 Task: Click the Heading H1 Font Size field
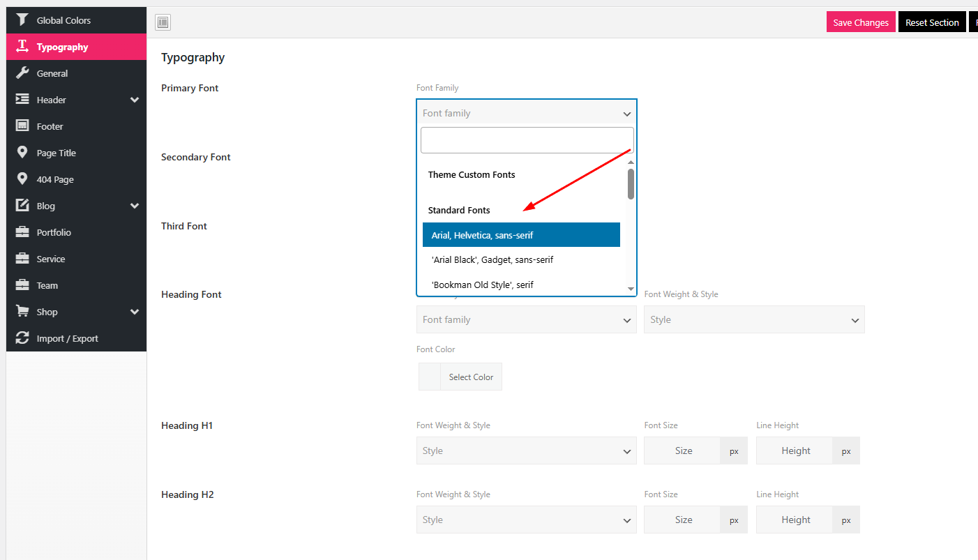point(682,451)
